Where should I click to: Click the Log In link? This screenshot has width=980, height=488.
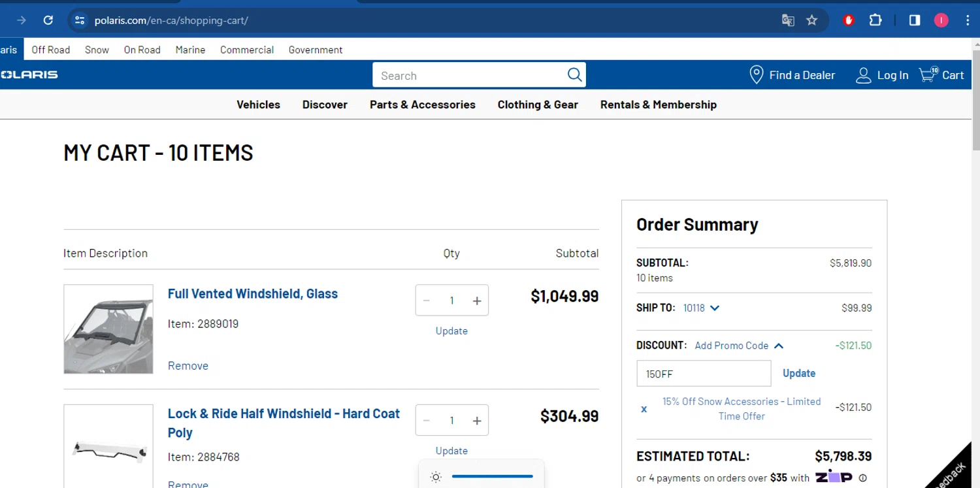pyautogui.click(x=892, y=75)
